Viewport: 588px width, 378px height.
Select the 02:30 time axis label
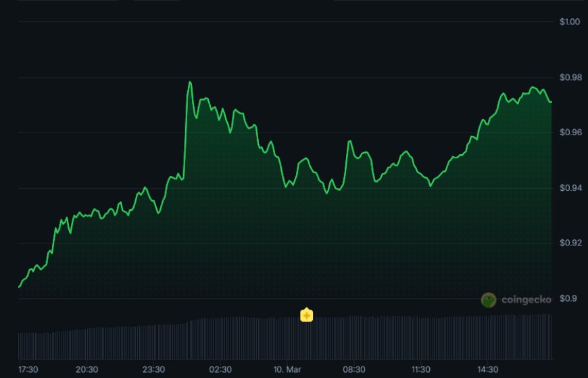click(x=220, y=369)
